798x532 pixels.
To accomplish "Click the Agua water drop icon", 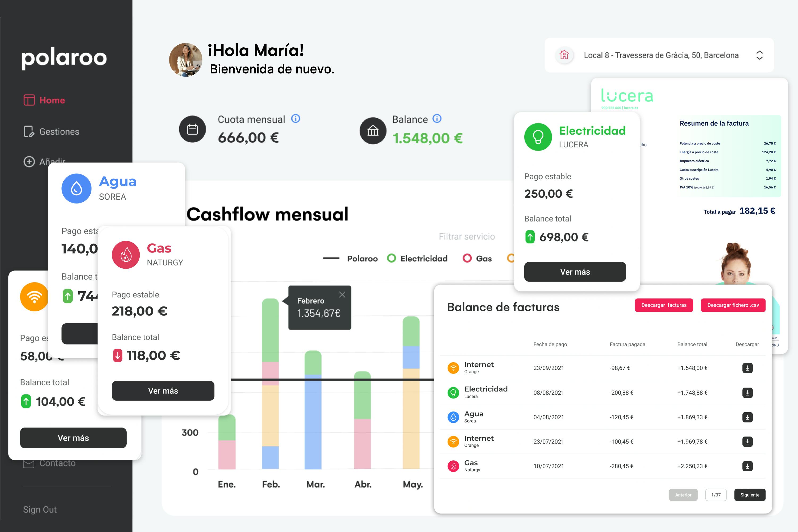I will (x=76, y=188).
